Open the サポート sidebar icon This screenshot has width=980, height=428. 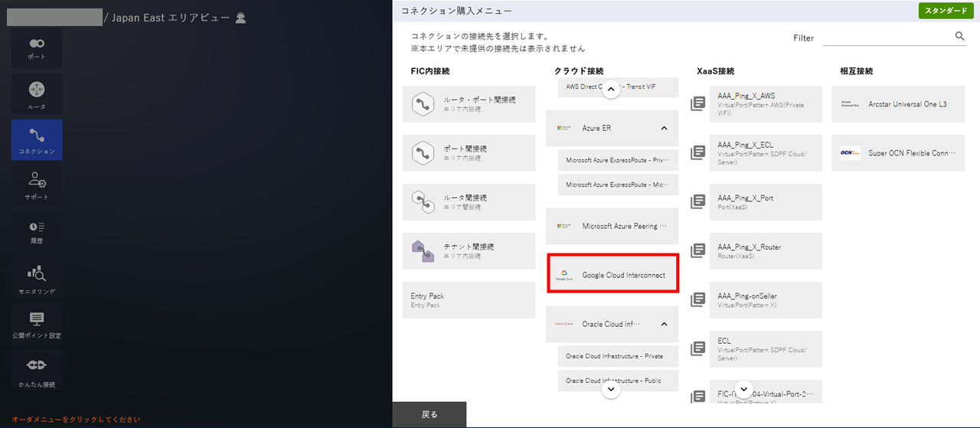(37, 185)
